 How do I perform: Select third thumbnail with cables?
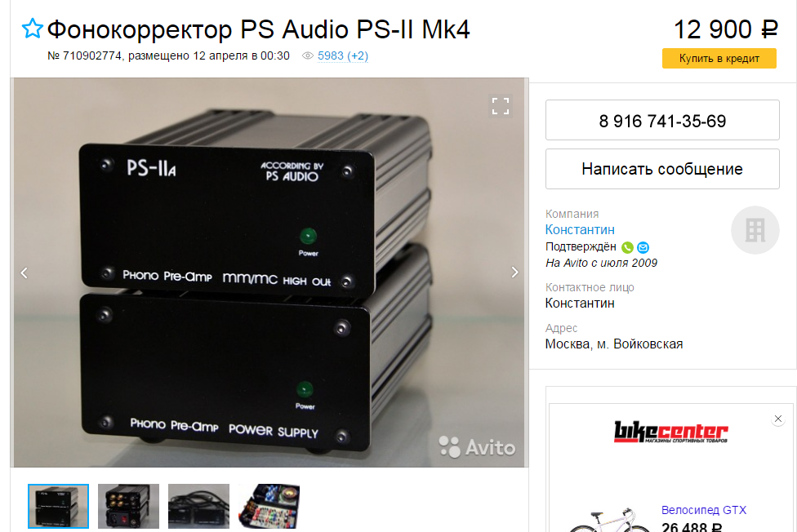point(198,506)
